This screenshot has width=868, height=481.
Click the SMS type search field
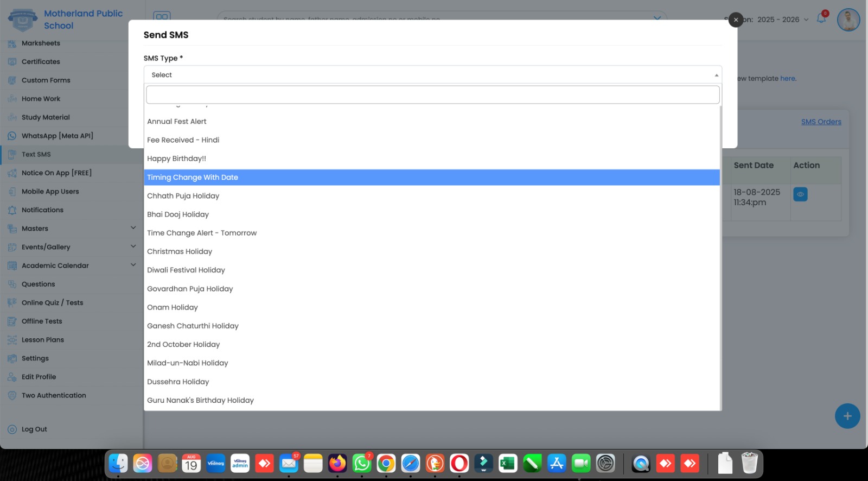coord(432,95)
